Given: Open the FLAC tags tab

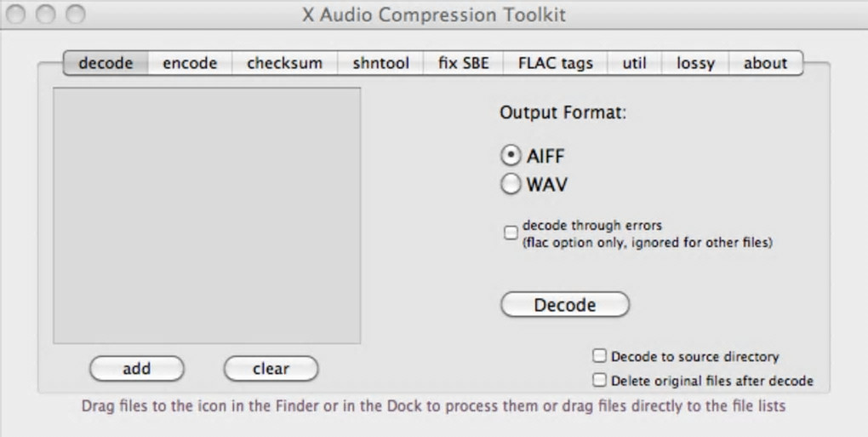Looking at the screenshot, I should pos(555,63).
